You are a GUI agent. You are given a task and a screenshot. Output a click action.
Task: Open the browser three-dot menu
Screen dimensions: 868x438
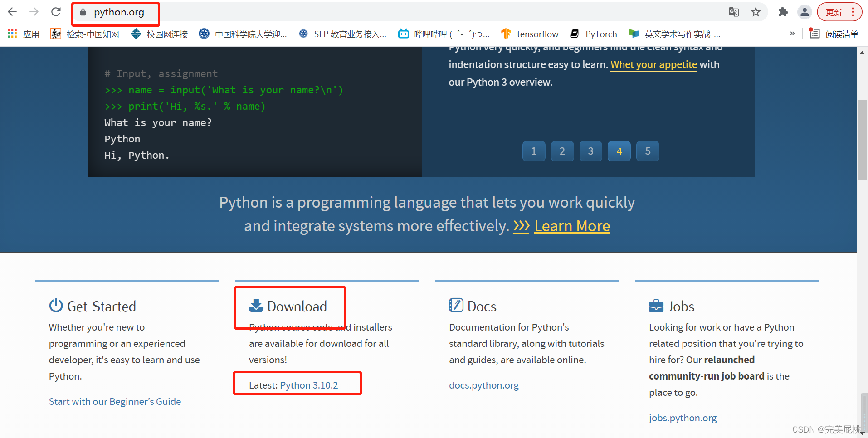click(x=853, y=12)
